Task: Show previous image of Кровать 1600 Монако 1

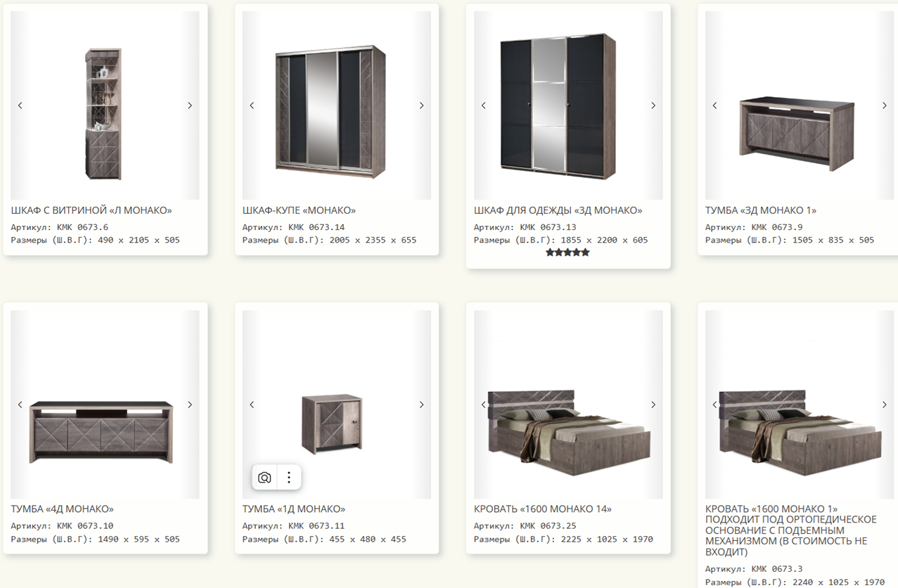Action: pyautogui.click(x=714, y=404)
